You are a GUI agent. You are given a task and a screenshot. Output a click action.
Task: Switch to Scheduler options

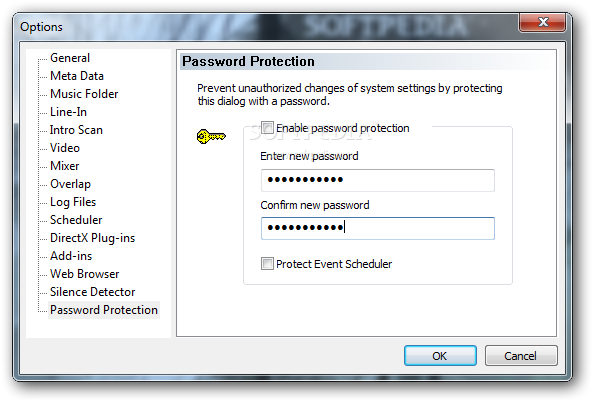76,220
